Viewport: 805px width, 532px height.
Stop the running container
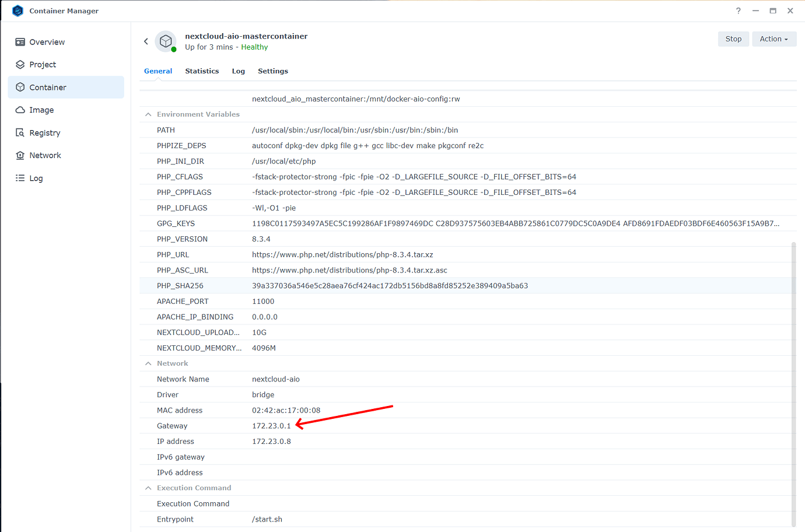coord(733,38)
